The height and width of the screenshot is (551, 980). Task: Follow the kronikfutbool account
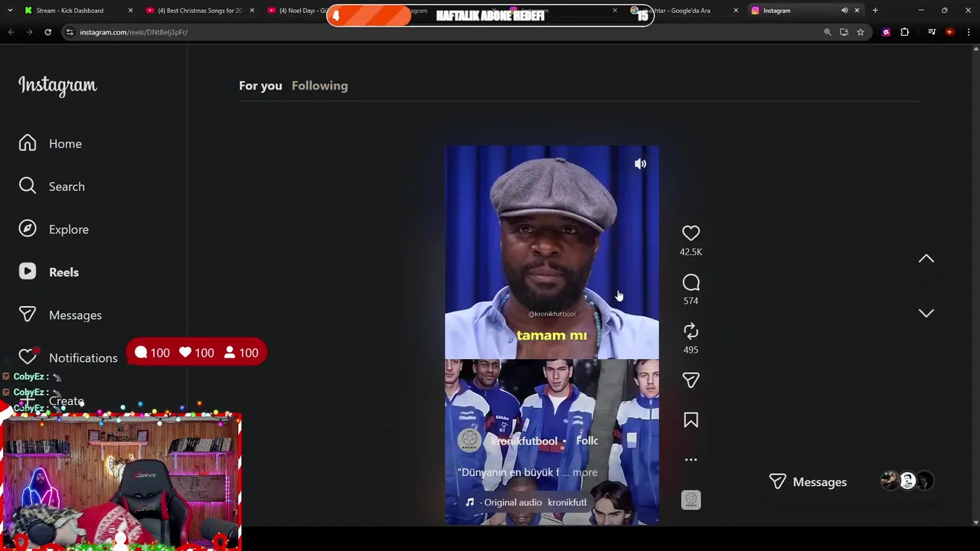coord(586,441)
